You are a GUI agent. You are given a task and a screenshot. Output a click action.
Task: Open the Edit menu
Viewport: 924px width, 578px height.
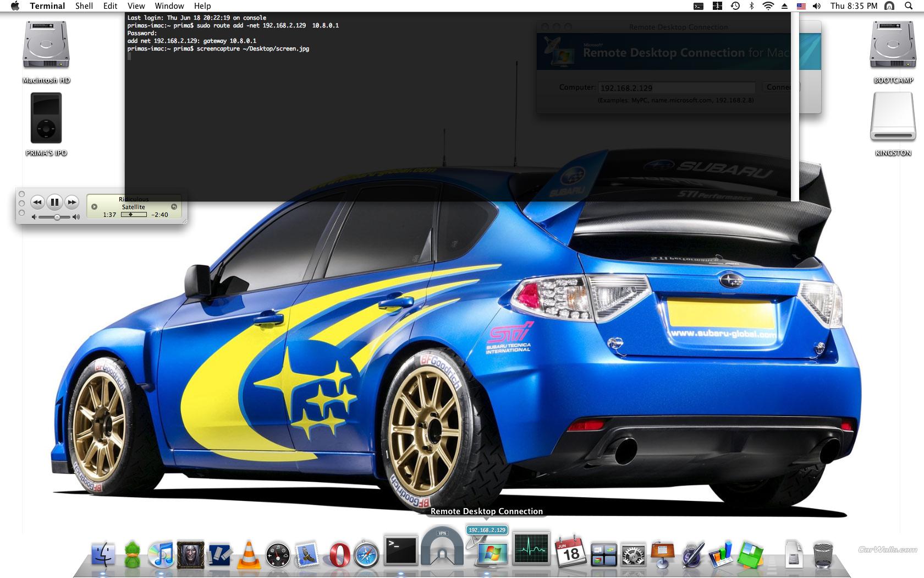tap(110, 6)
